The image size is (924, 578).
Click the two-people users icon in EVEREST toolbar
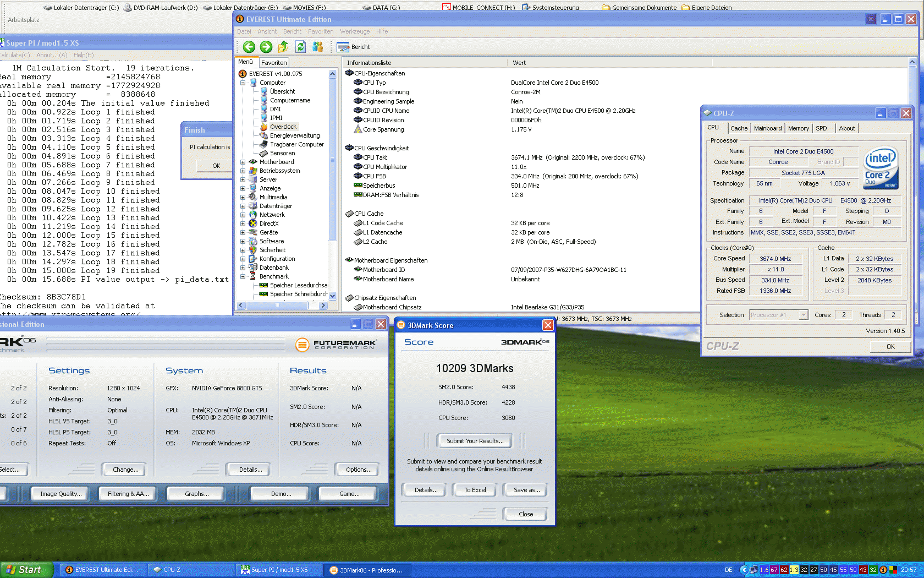click(x=318, y=47)
